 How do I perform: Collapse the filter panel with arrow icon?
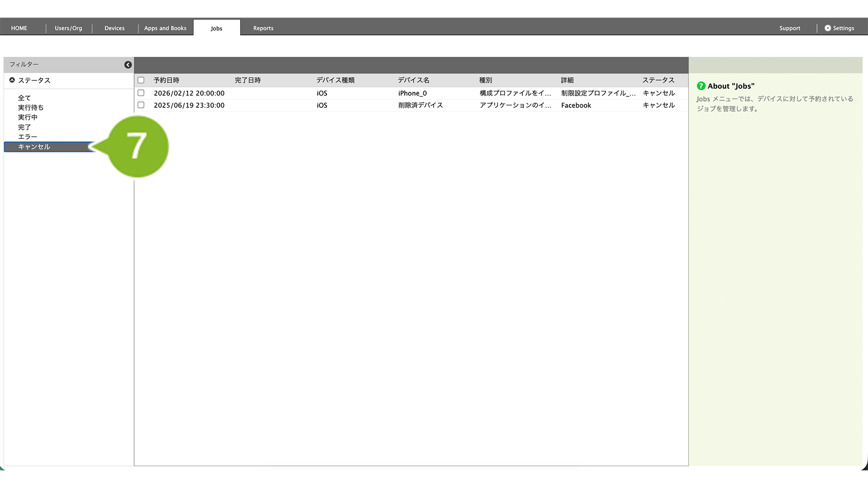(128, 65)
